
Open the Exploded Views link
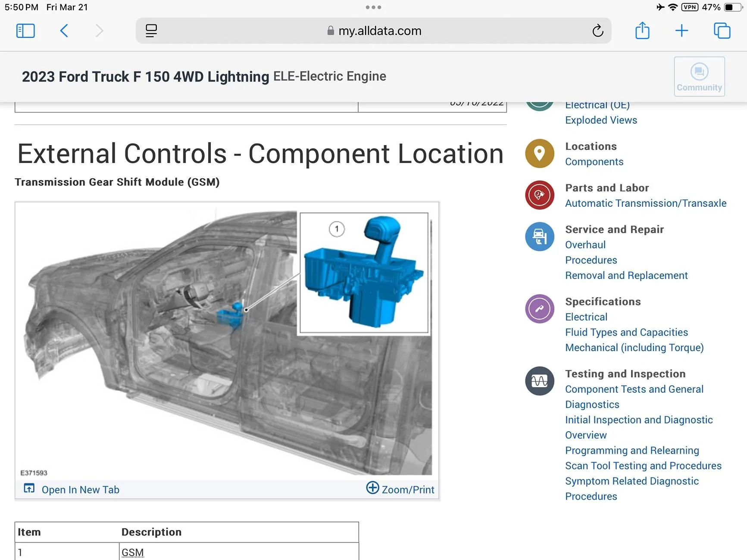(x=601, y=120)
